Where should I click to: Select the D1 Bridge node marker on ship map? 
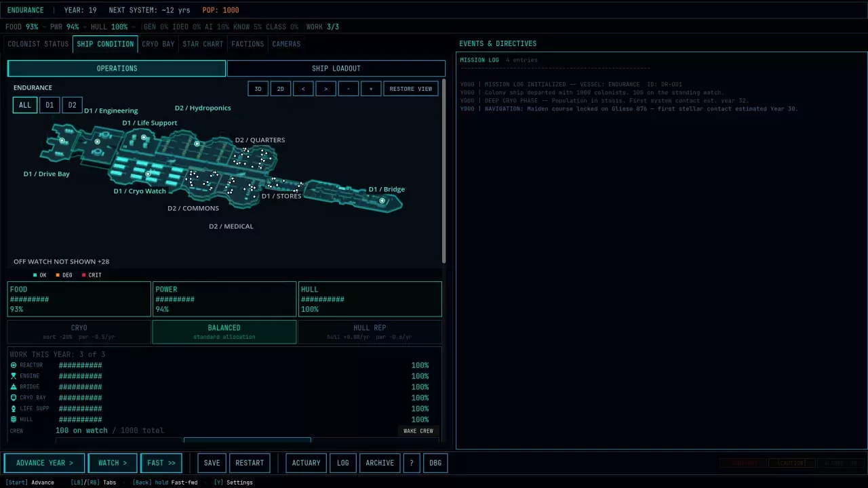coord(382,201)
